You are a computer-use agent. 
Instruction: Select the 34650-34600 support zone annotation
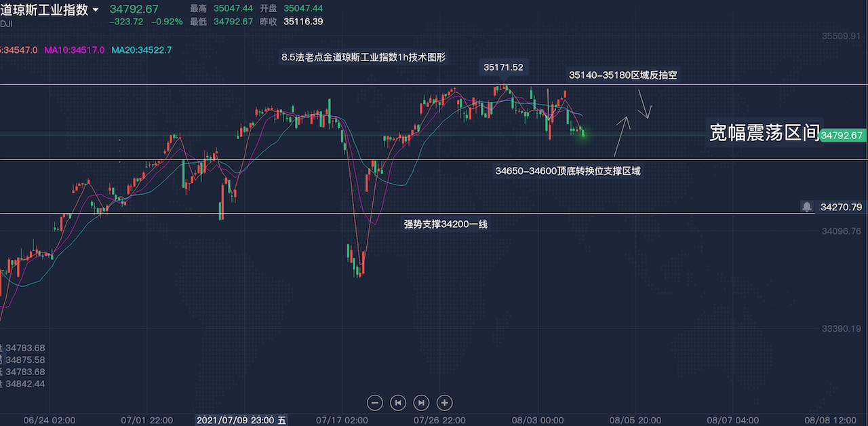(x=568, y=171)
